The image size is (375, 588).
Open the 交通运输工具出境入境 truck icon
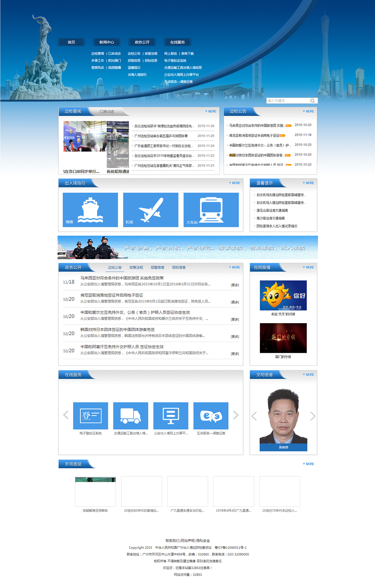[x=131, y=416]
